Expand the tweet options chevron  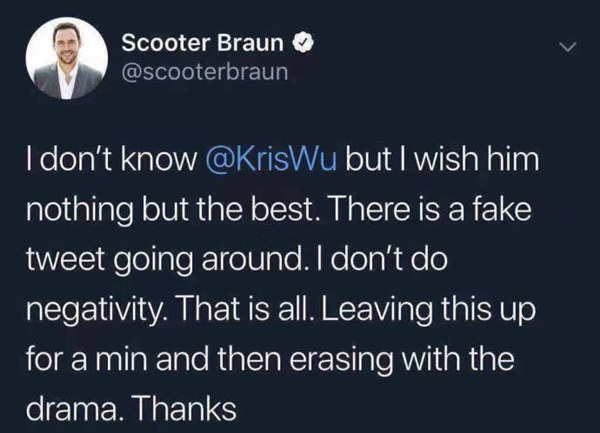[567, 48]
